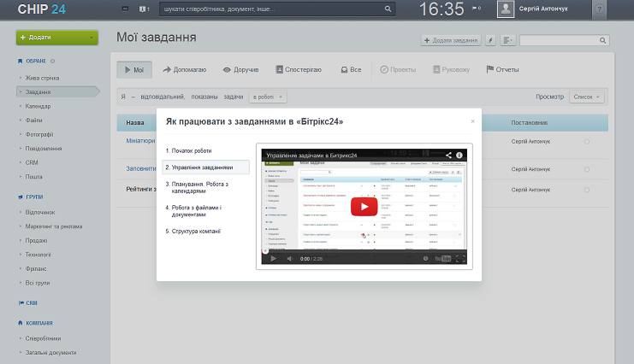Expand the green Додати button dropdown arrow

[x=92, y=38]
